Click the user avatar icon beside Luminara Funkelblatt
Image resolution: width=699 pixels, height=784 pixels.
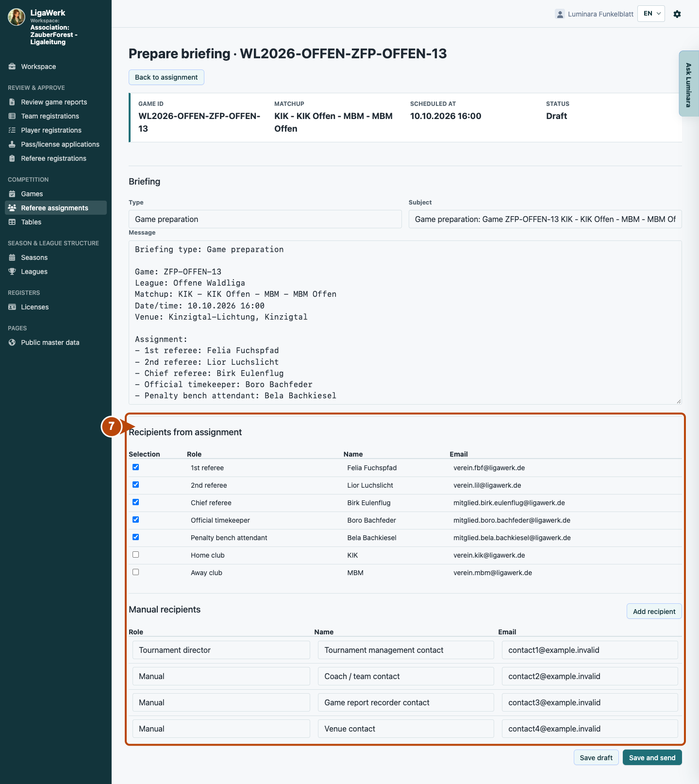(x=560, y=14)
